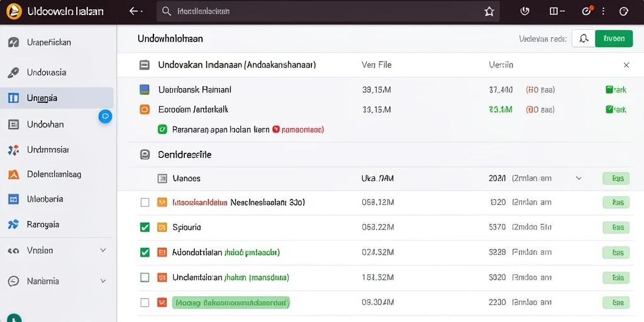
Task: Uncheck the Adondattiatan checkbox
Action: [x=145, y=252]
